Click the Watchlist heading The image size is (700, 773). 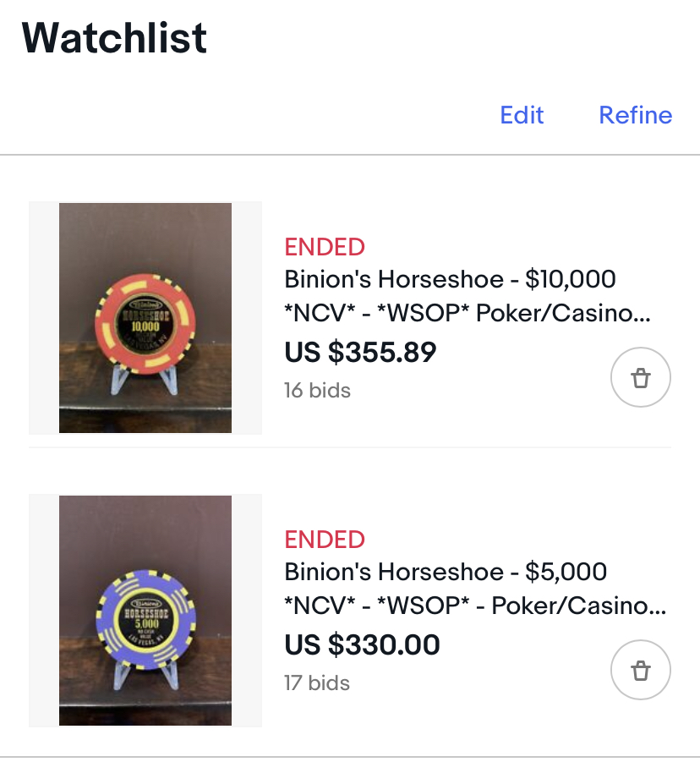tap(114, 38)
